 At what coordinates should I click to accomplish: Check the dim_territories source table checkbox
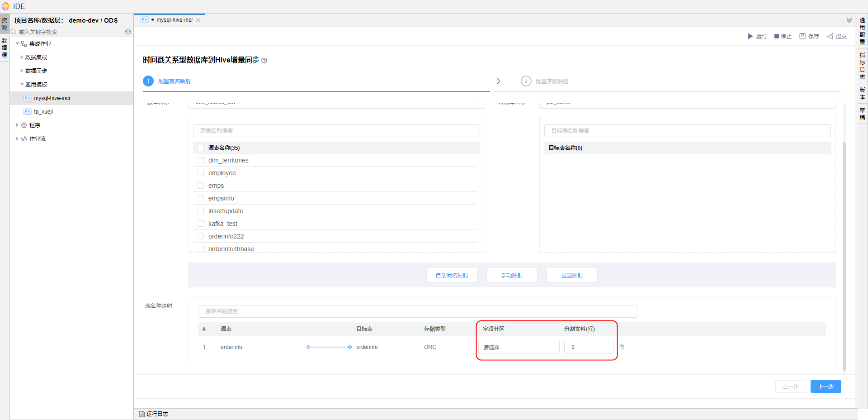(x=201, y=160)
